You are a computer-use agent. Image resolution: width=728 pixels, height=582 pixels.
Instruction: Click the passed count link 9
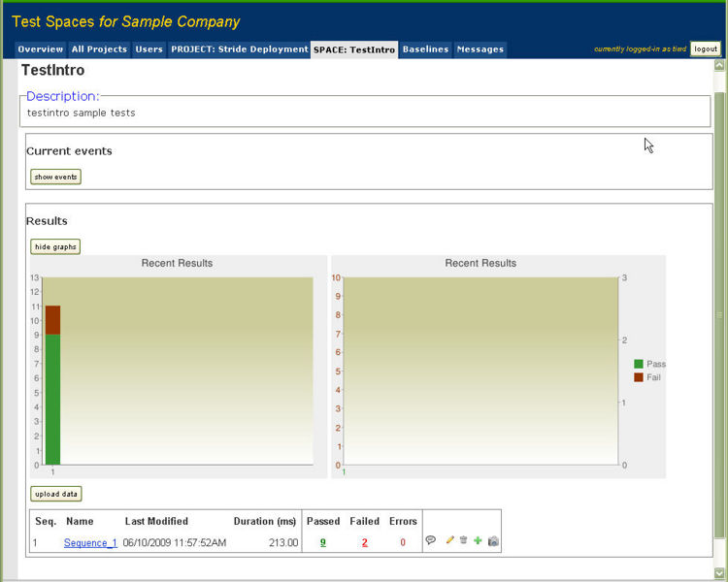[323, 542]
